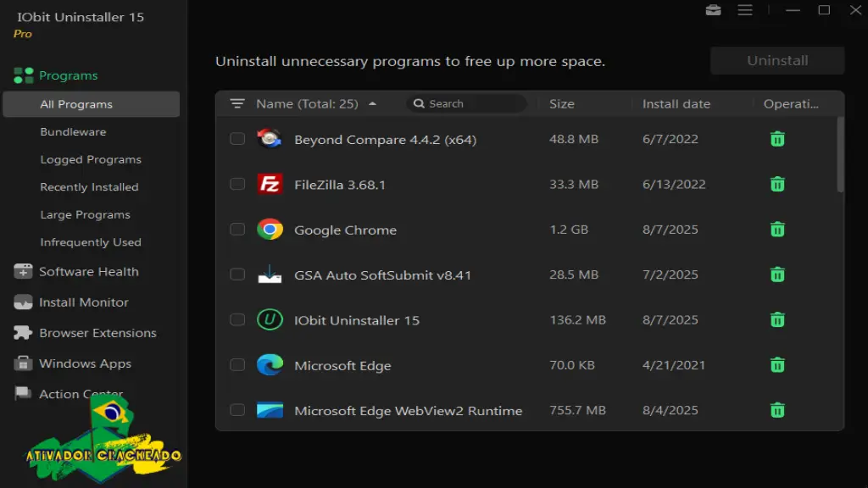Sort by the Size column header
868x488 pixels.
click(x=561, y=103)
